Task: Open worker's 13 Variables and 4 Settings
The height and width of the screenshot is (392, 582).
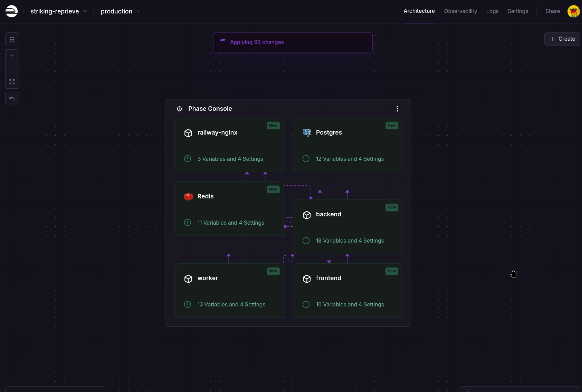Action: coord(231,304)
